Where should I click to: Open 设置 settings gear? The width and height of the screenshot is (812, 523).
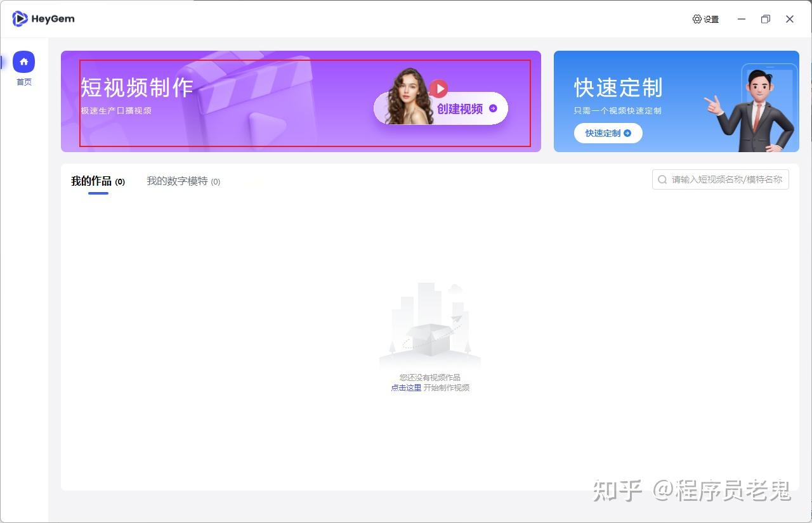(x=705, y=19)
